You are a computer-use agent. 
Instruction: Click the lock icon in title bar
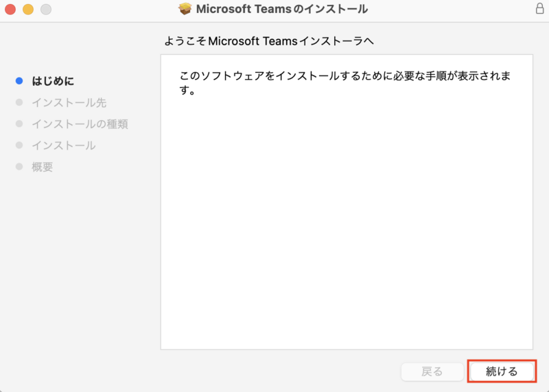[539, 9]
